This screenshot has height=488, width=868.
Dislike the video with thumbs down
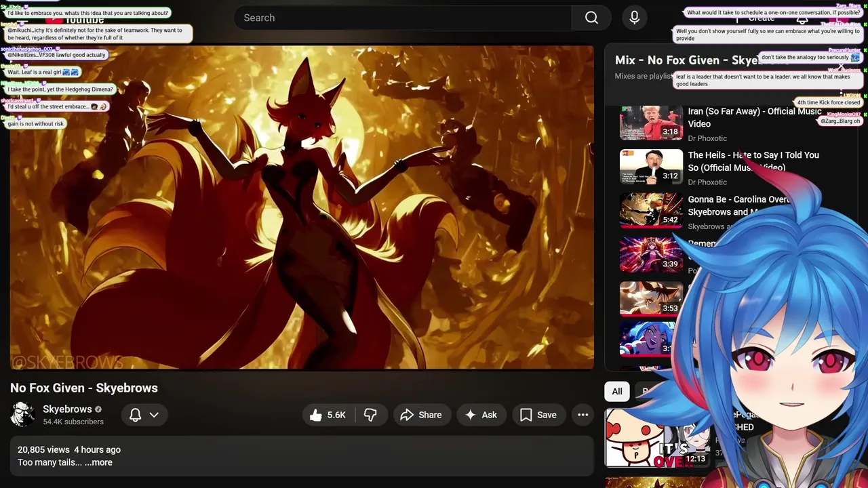click(370, 415)
